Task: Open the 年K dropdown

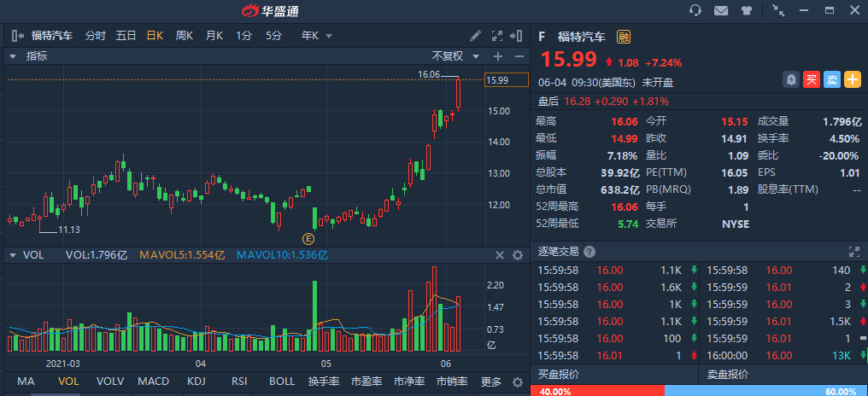Action: 317,36
